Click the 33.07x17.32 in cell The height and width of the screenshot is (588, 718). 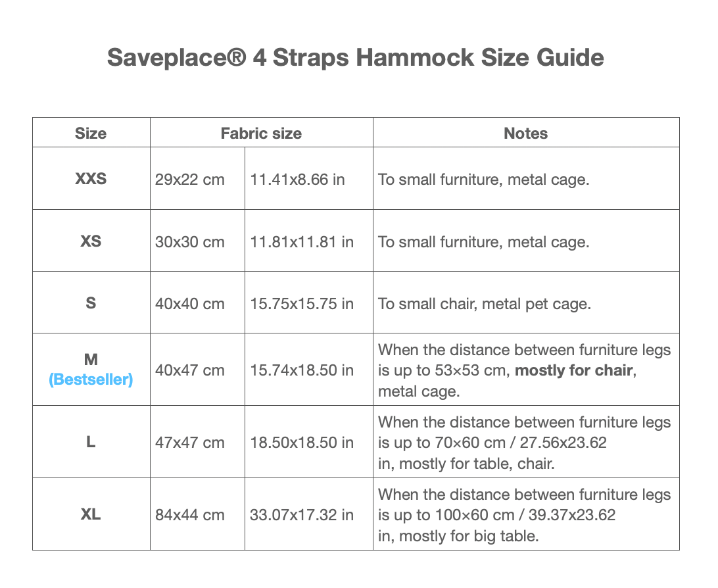pos(302,515)
